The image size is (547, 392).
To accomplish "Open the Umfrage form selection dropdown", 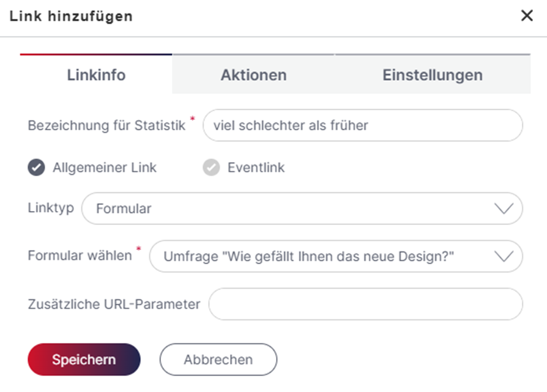I will 336,256.
